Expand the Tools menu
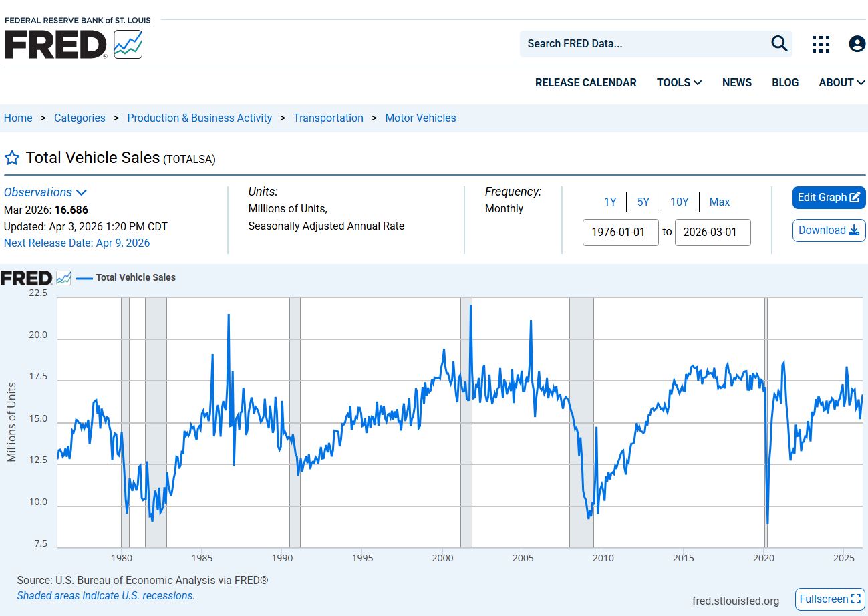Image resolution: width=868 pixels, height=616 pixels. 679,82
